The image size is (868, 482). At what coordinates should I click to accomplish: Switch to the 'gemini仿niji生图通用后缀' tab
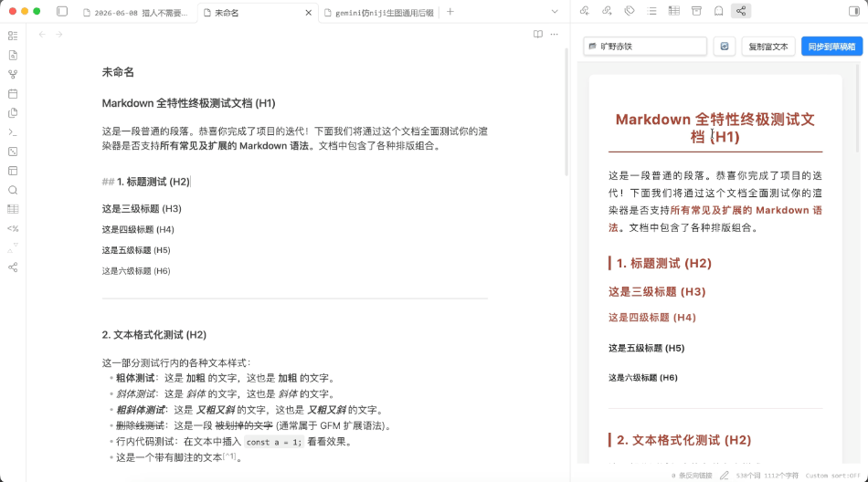pos(380,13)
